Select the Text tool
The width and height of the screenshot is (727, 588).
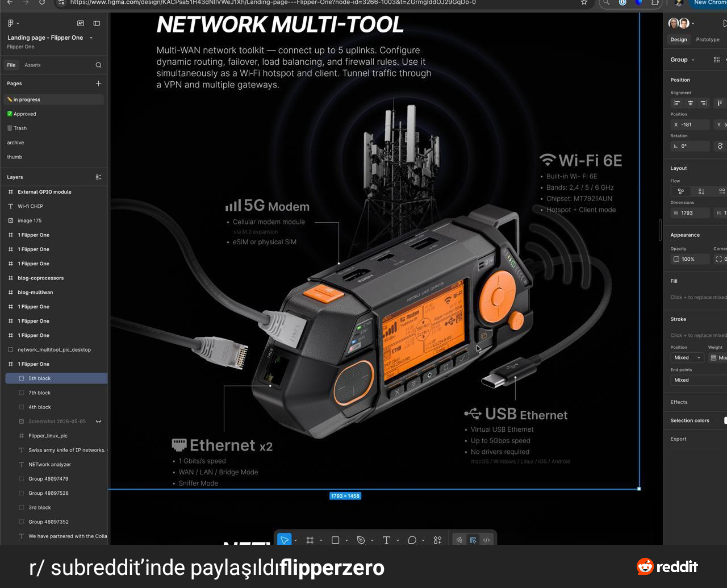386,540
